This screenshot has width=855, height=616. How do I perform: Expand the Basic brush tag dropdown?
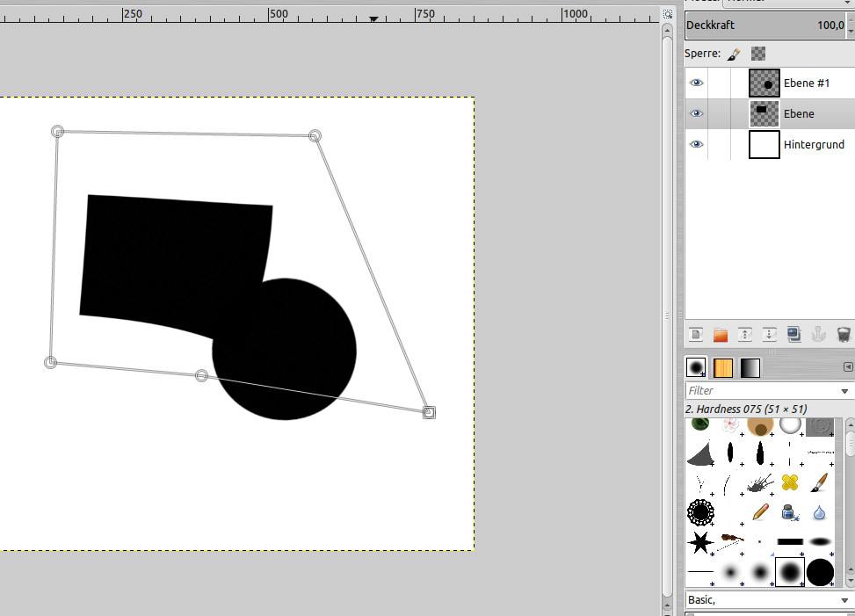click(845, 601)
